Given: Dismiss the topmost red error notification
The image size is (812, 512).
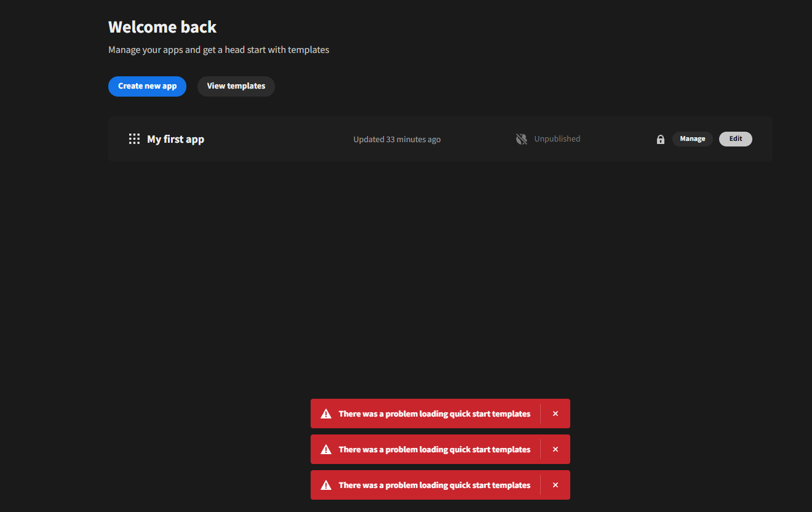Looking at the screenshot, I should coord(555,414).
